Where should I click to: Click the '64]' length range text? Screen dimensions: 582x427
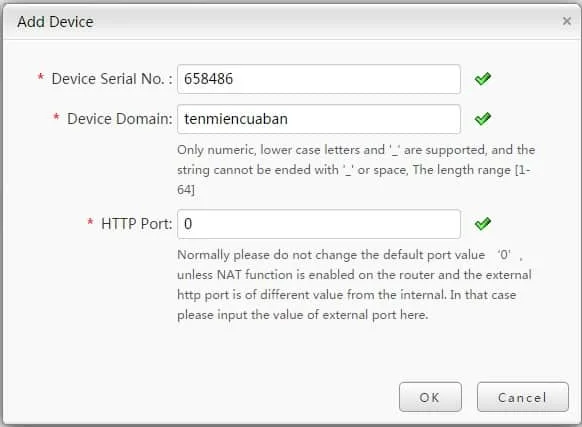[x=186, y=190]
